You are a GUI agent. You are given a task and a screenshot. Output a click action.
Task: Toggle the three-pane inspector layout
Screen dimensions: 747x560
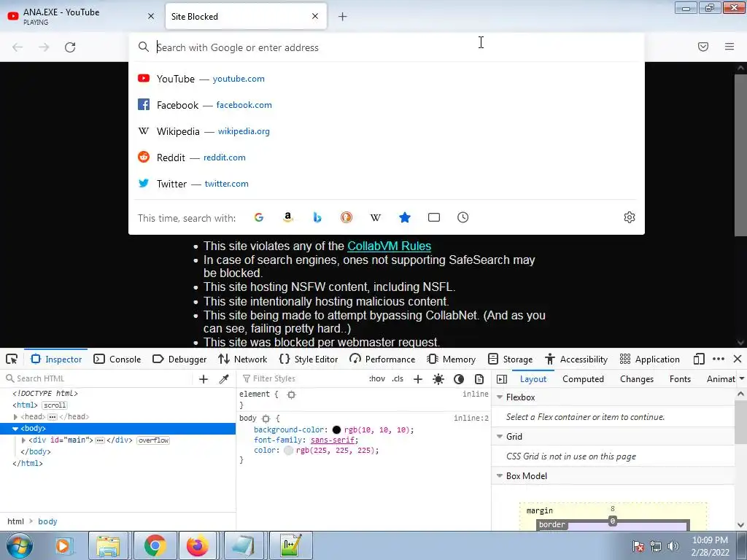click(x=502, y=379)
